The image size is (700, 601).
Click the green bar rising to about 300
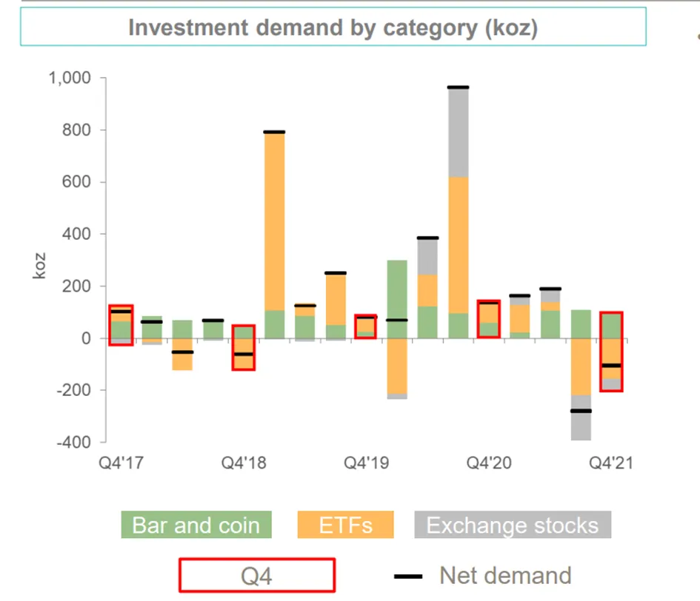[397, 299]
